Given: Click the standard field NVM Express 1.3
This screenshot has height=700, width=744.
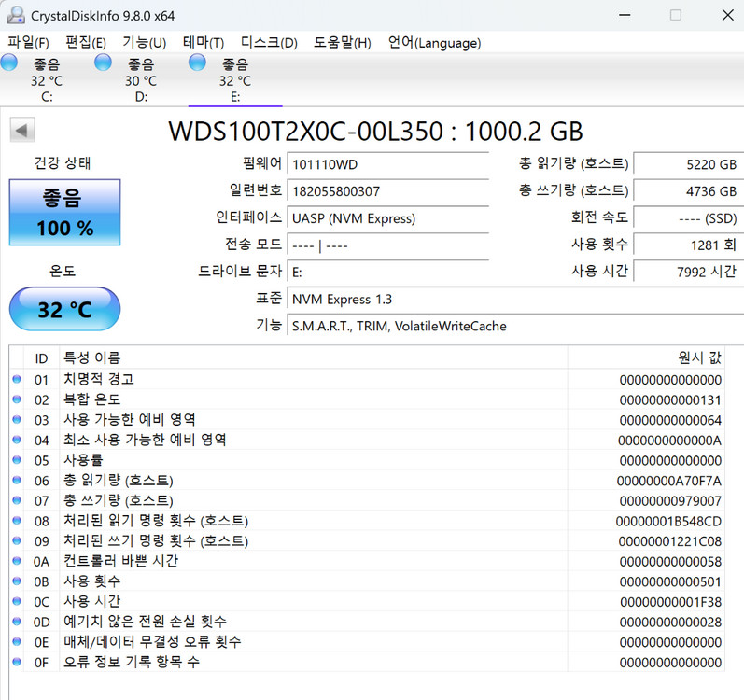Looking at the screenshot, I should click(x=516, y=300).
